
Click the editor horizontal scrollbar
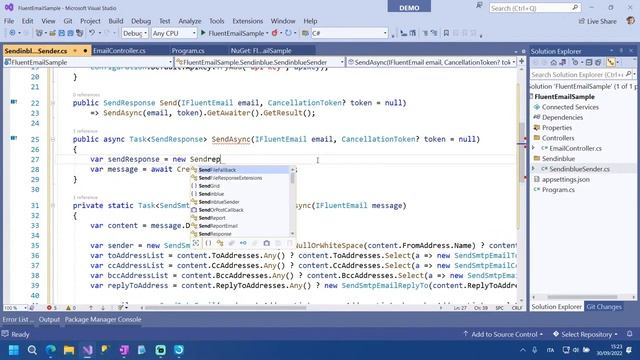226,308
